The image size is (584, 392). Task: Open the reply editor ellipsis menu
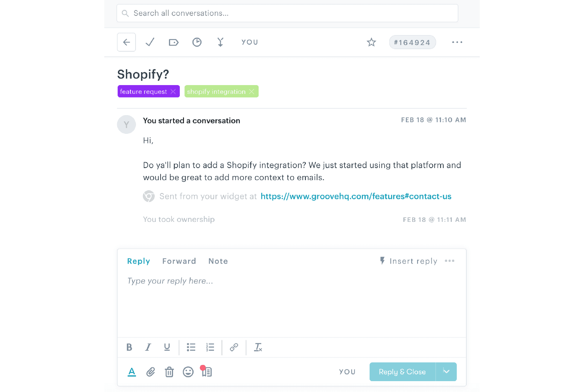[x=450, y=261]
